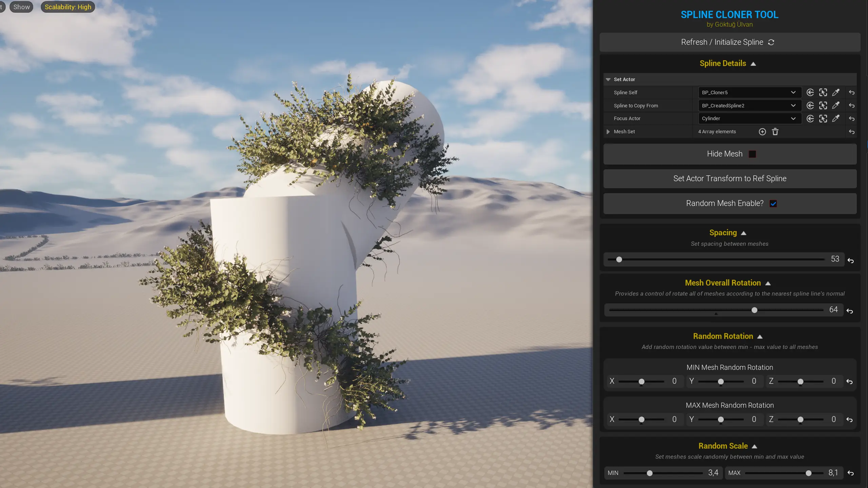Click MAX Mesh Random Rotation Y slider
The image size is (868, 488).
(x=721, y=420)
